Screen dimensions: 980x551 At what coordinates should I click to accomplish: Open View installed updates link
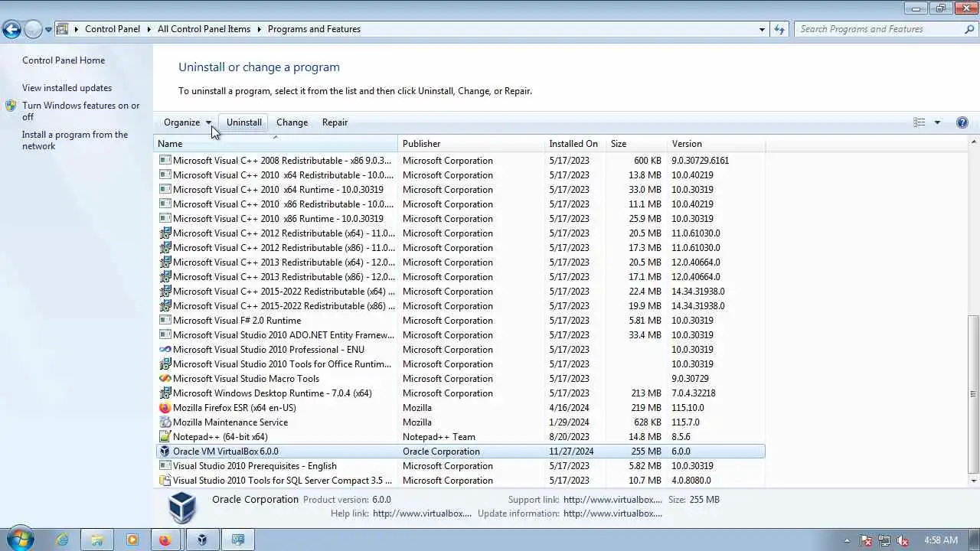pos(67,88)
